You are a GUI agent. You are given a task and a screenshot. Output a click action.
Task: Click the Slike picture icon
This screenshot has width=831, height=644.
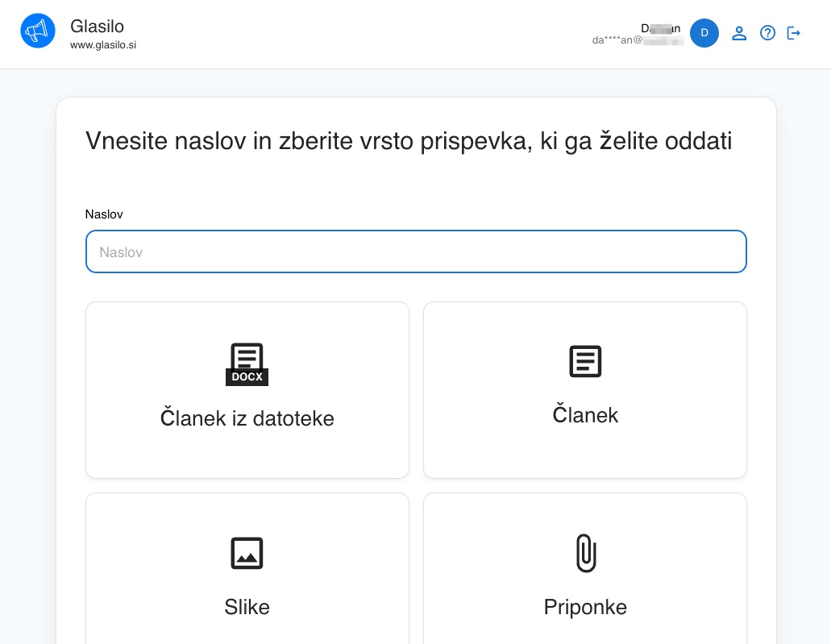coord(247,554)
